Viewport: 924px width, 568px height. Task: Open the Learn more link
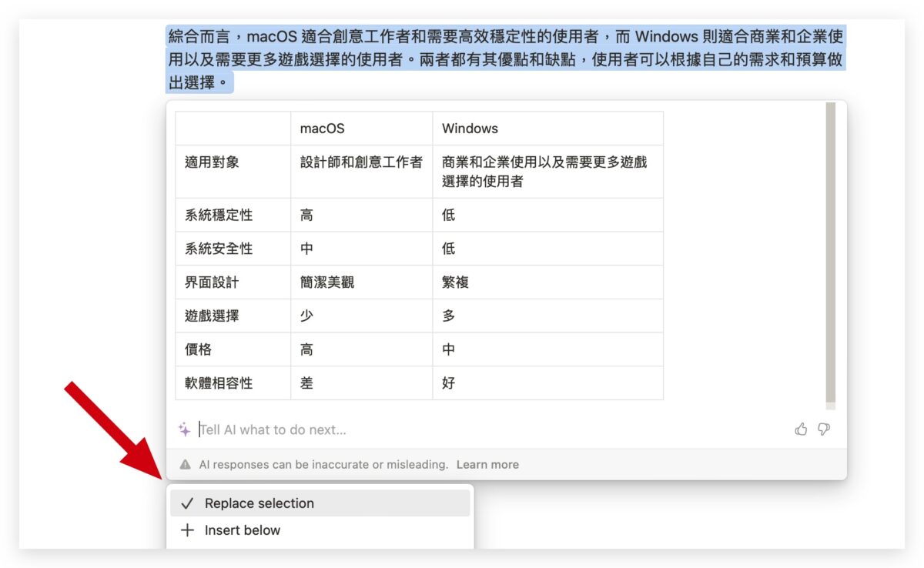point(487,465)
